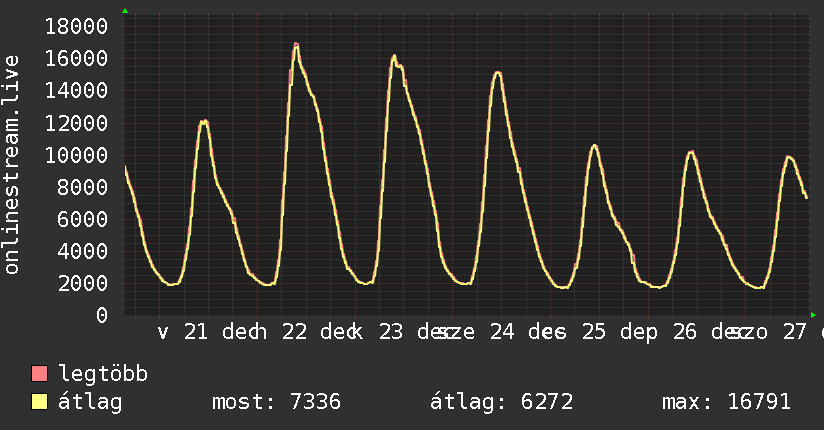Click the 'most: 7336' current value

276,402
